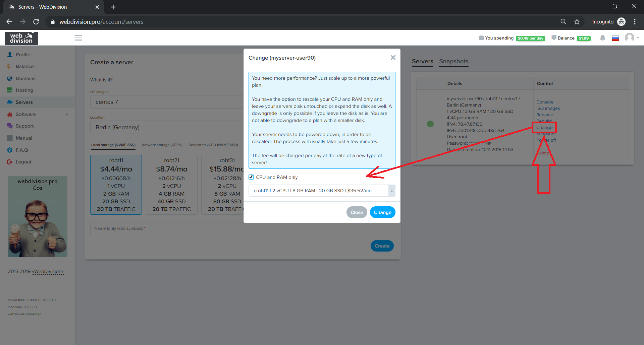Click the blue Change button in dialog
Image resolution: width=644 pixels, height=345 pixels.
(382, 212)
